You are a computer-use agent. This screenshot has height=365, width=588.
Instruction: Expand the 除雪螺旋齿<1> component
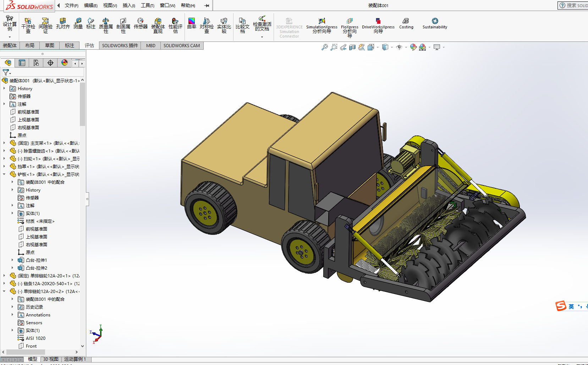pos(4,151)
